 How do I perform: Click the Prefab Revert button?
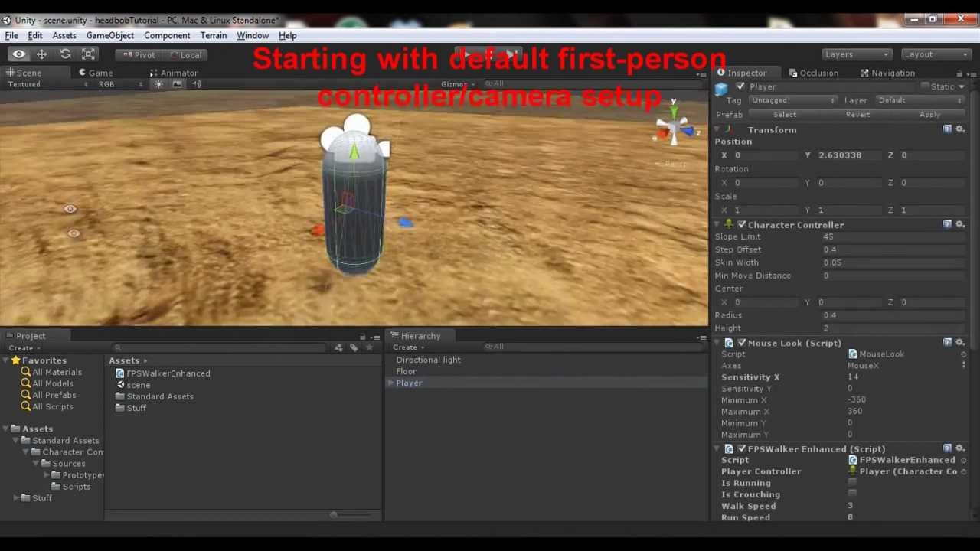[x=857, y=115]
